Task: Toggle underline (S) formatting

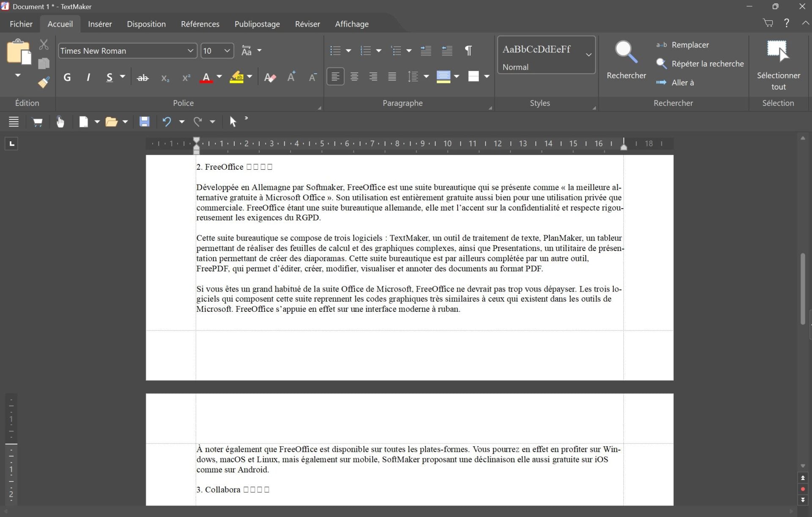Action: tap(110, 77)
